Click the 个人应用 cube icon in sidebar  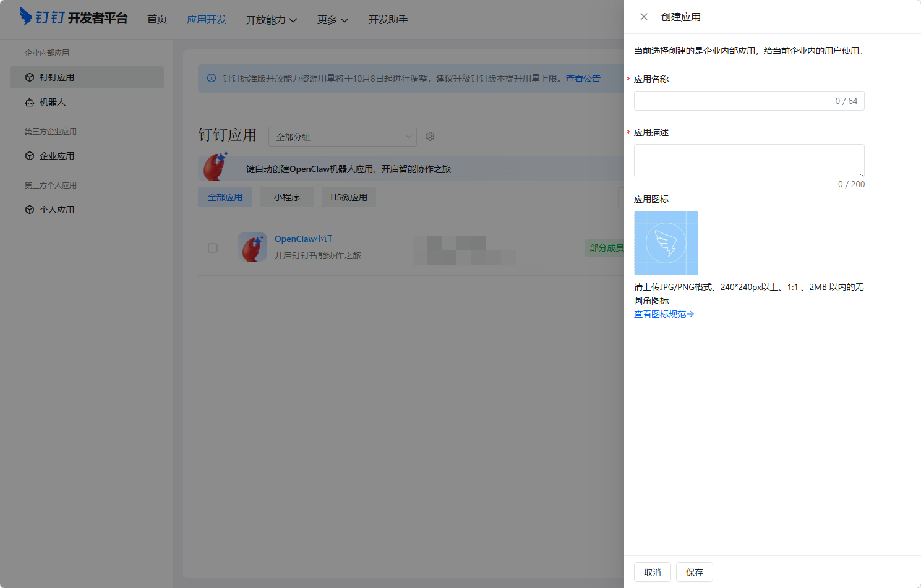[x=30, y=210]
